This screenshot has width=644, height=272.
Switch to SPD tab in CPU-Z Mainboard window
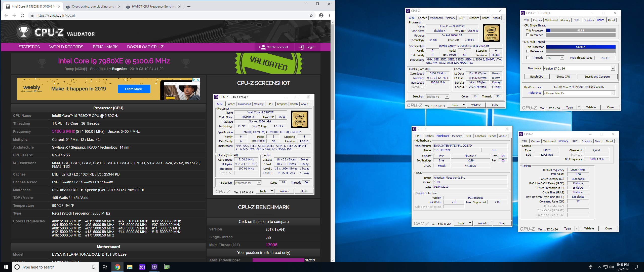click(x=468, y=136)
